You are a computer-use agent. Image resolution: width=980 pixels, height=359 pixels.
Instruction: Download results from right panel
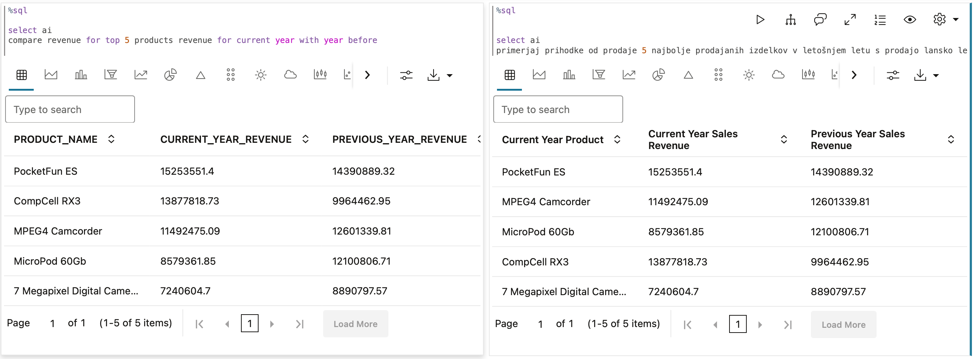[x=920, y=75]
